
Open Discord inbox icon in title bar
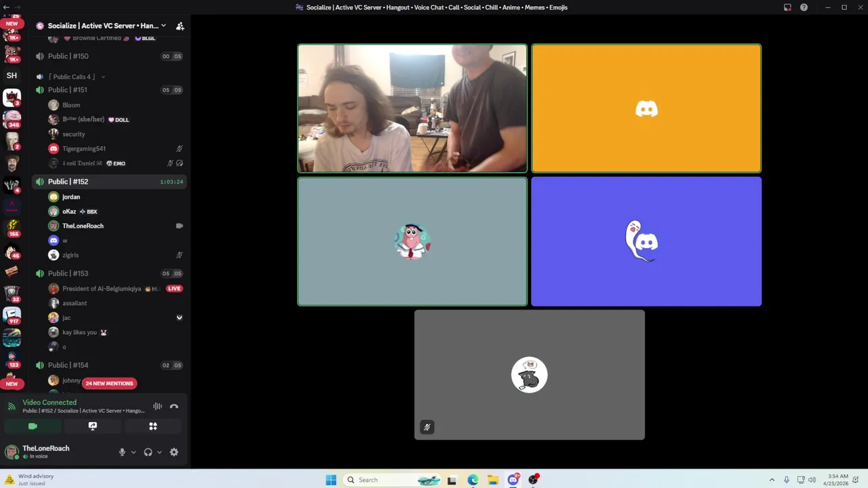[787, 7]
